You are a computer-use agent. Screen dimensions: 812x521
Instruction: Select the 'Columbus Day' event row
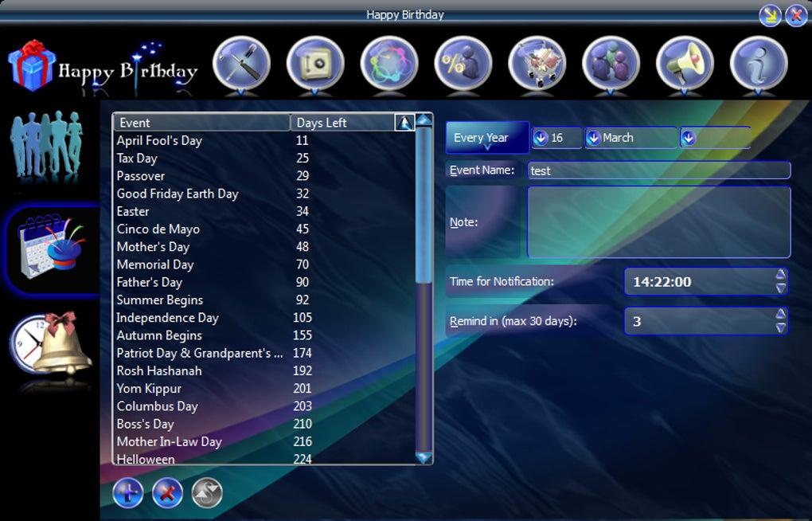(264, 406)
